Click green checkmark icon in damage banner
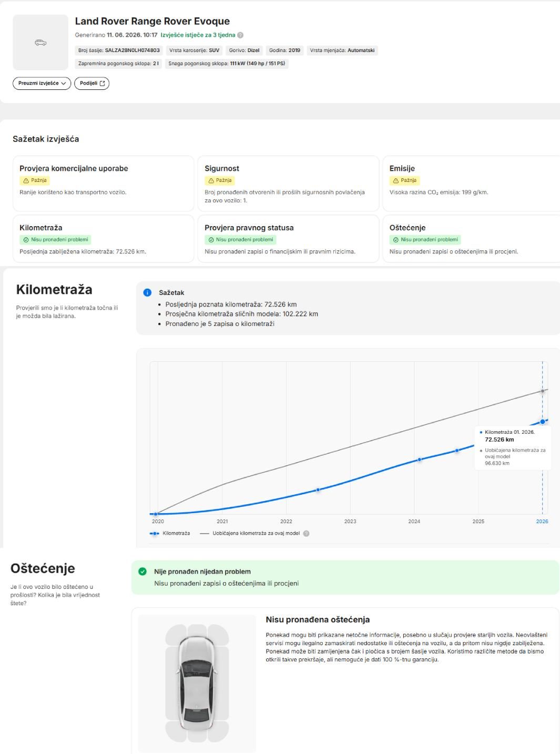The width and height of the screenshot is (560, 754). (142, 572)
